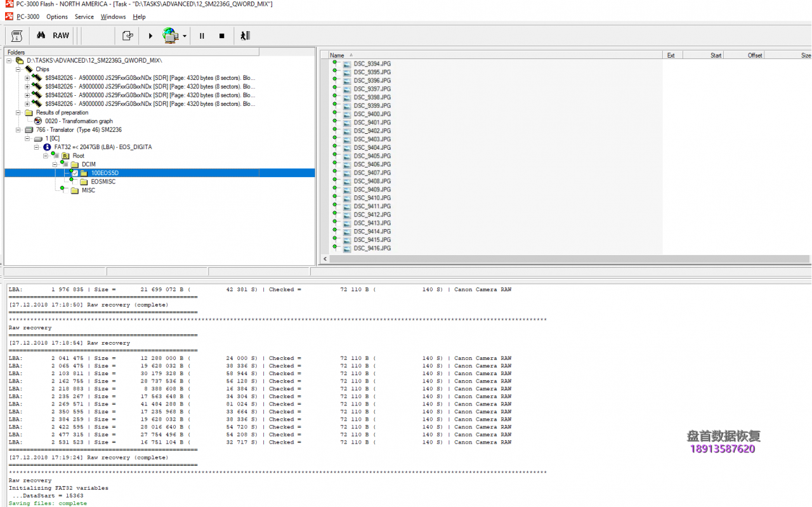
Task: Click the globe and computer toolbar icon
Action: [170, 36]
